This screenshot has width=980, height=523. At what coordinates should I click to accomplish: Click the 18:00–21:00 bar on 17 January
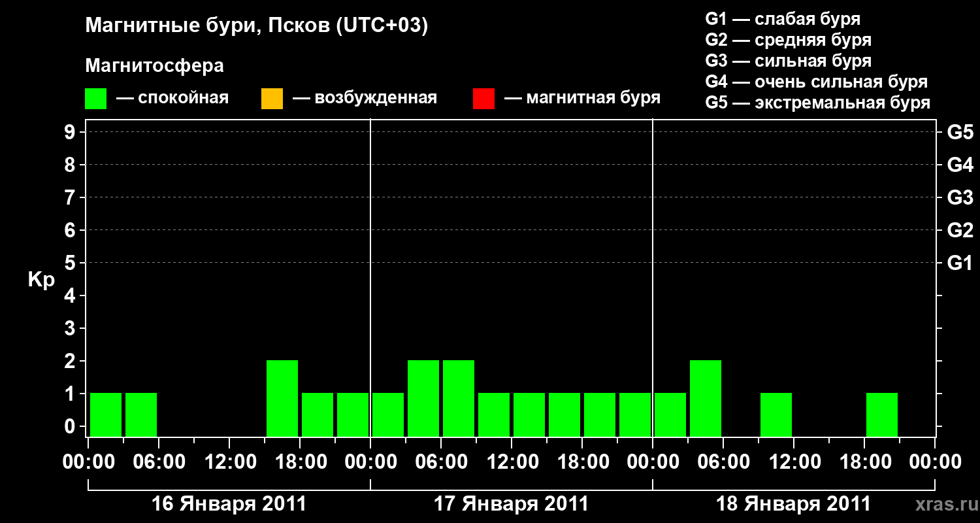[600, 414]
